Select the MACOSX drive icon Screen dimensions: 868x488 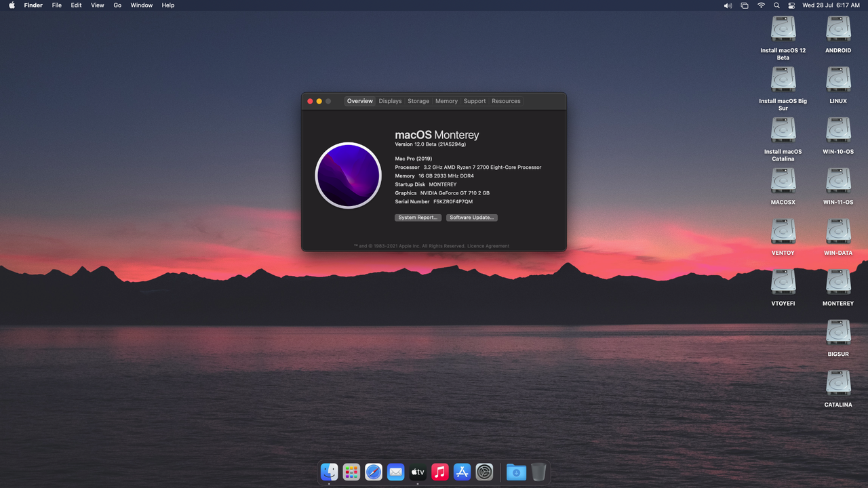(x=783, y=180)
